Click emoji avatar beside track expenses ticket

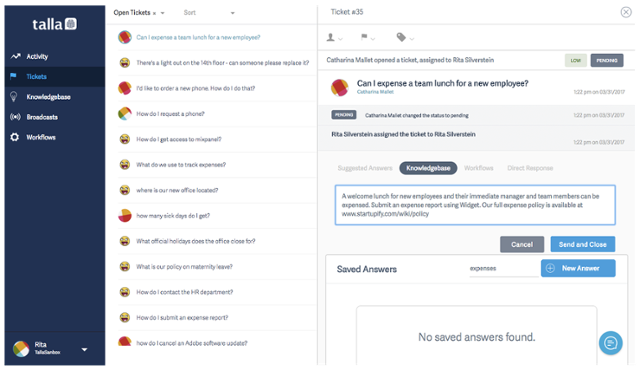[124, 164]
